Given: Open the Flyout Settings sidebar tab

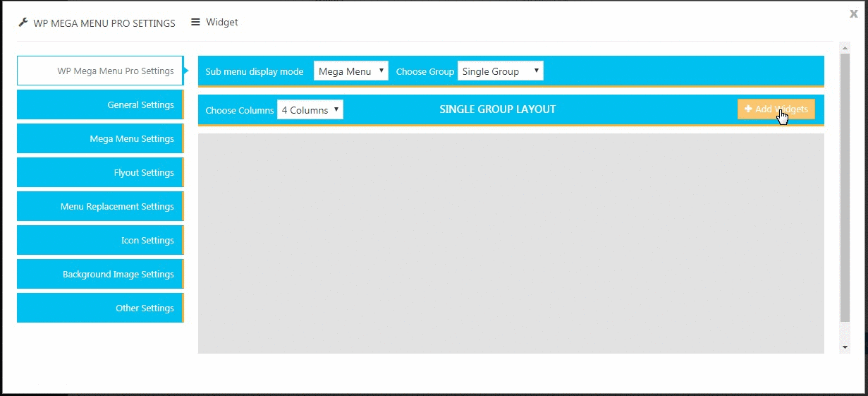Looking at the screenshot, I should 100,172.
